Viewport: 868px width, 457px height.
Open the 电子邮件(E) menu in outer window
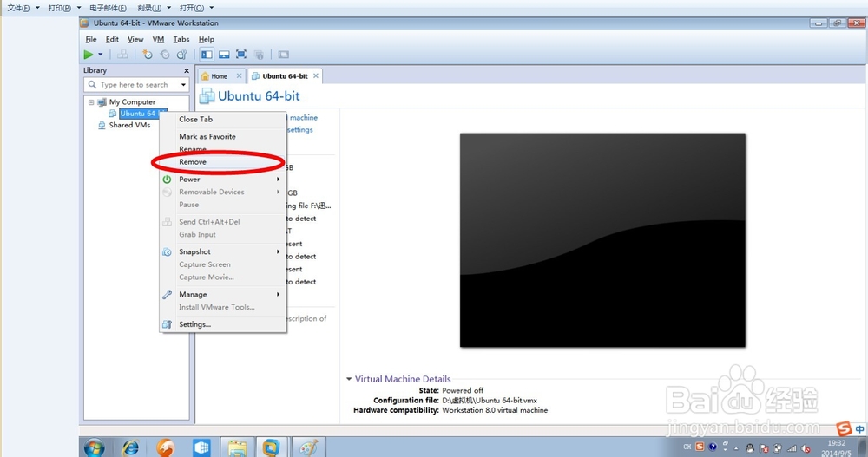pos(108,8)
